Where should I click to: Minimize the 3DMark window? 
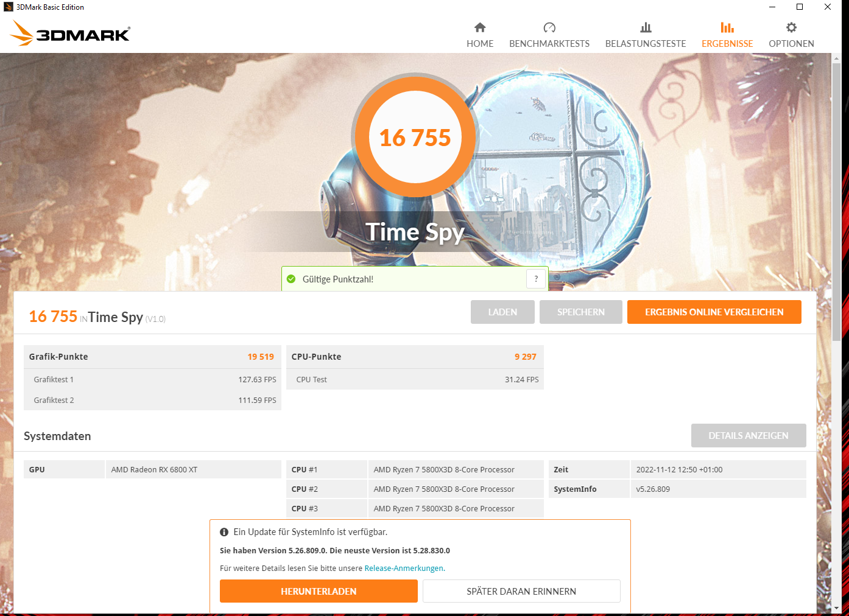pyautogui.click(x=772, y=7)
